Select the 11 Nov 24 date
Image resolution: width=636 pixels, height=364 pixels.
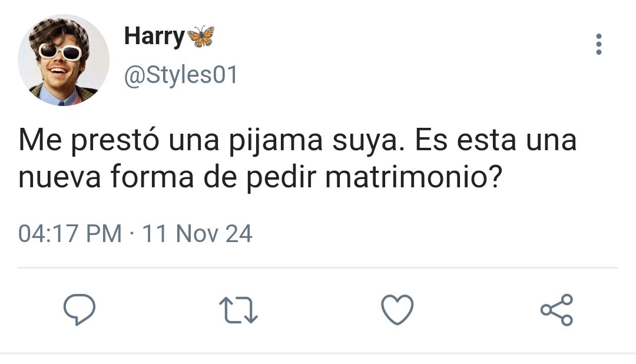197,234
